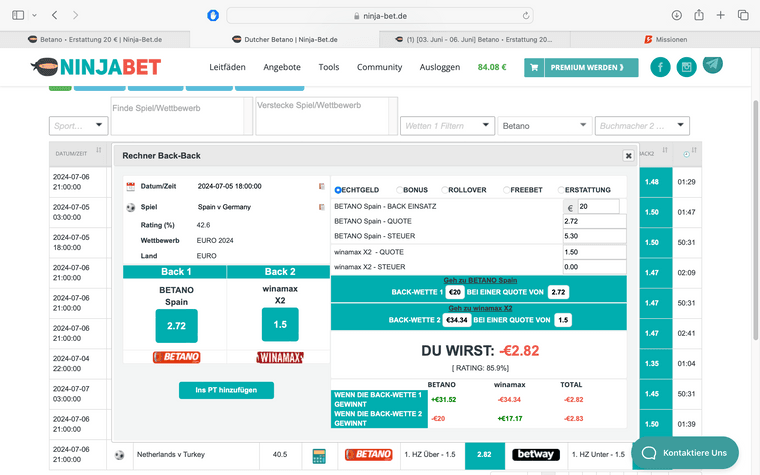This screenshot has height=475, width=760.
Task: Reload the page via the address bar icon
Action: pyautogui.click(x=526, y=16)
